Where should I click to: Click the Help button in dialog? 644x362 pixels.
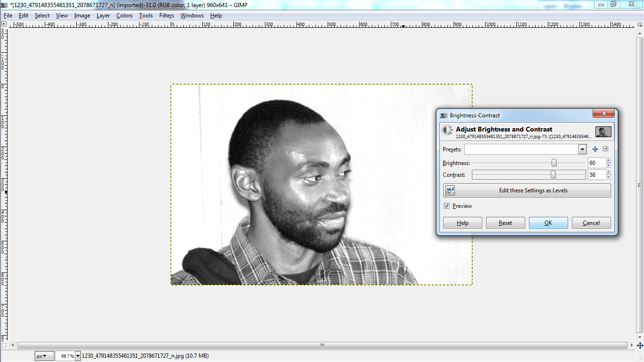[x=462, y=223]
